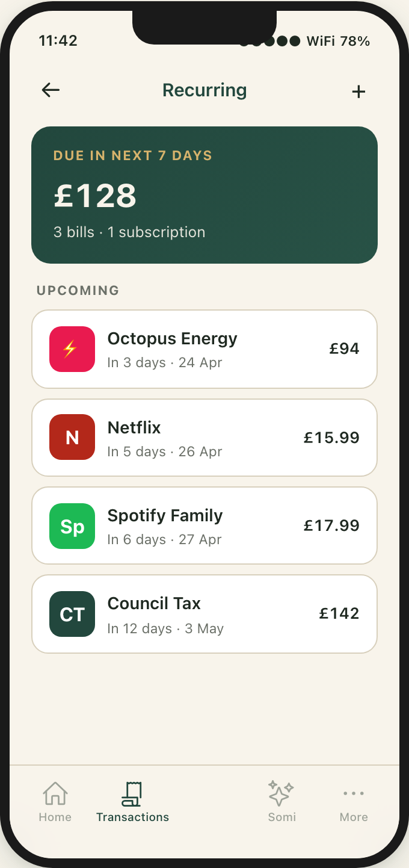Add a new recurring payment with the plus button
Screen dimensions: 409x868
click(358, 91)
